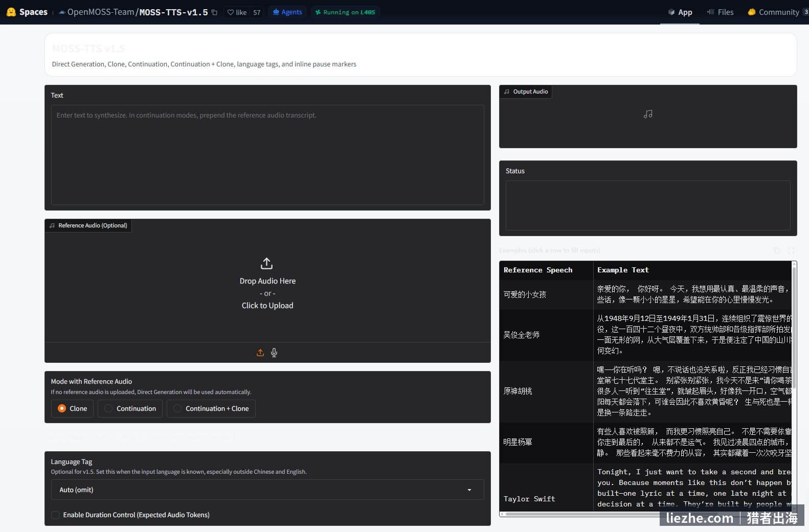Select the 明星杨幂 example row
The height and width of the screenshot is (532, 809).
click(x=645, y=442)
